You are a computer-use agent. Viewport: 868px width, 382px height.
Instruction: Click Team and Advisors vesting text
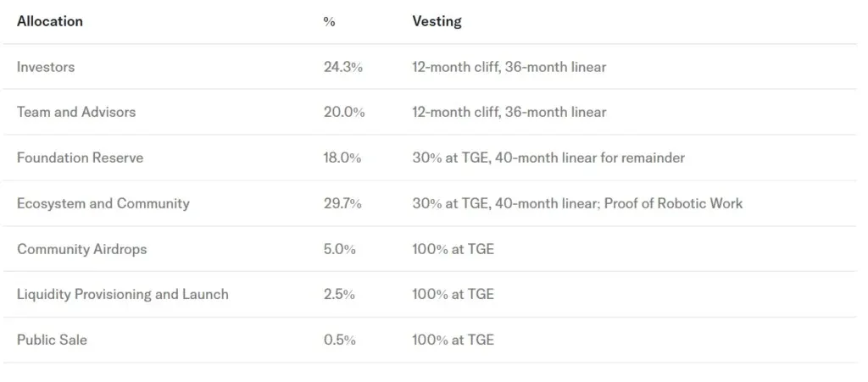coord(509,112)
